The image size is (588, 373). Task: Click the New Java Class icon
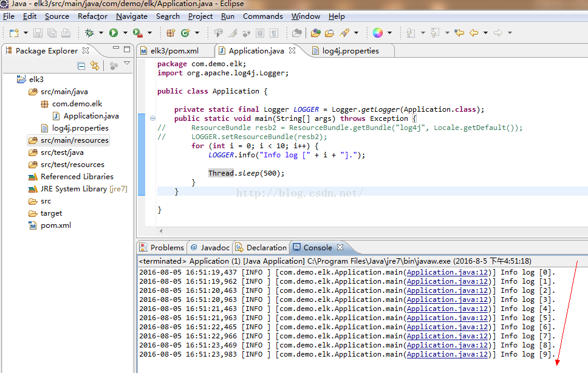(x=185, y=33)
